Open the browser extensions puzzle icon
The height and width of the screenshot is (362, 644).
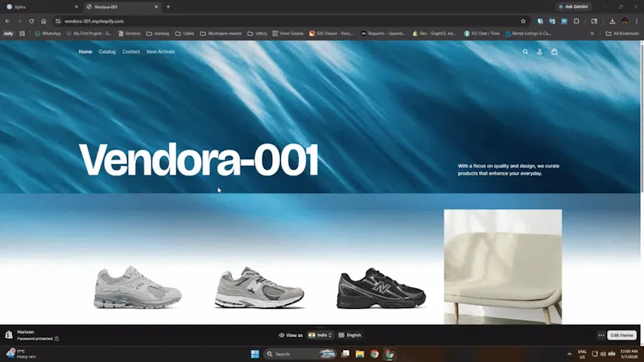coord(576,21)
